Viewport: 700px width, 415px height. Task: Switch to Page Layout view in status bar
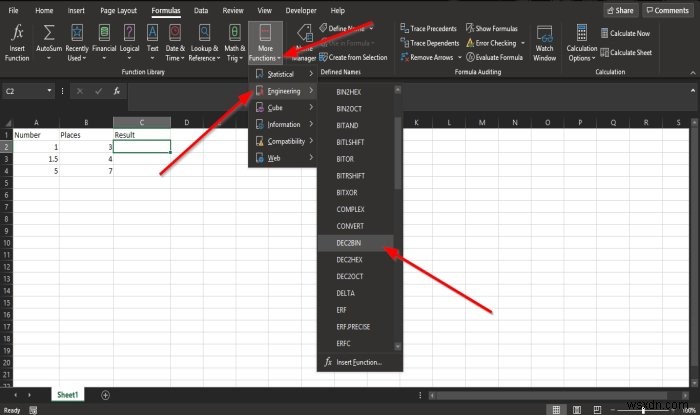coord(577,410)
